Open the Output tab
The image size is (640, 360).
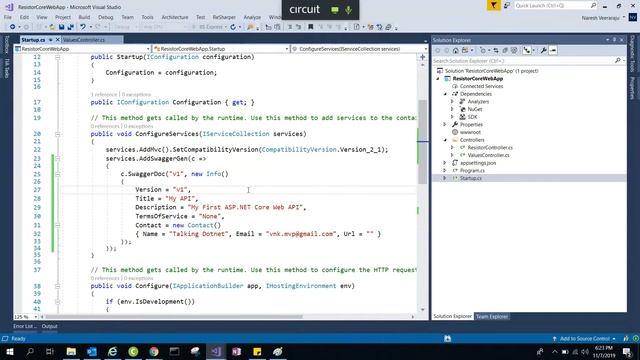tap(49, 326)
